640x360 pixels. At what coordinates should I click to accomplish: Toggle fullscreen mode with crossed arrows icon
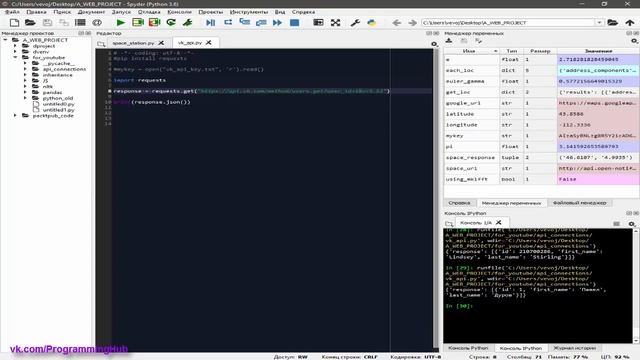336,23
